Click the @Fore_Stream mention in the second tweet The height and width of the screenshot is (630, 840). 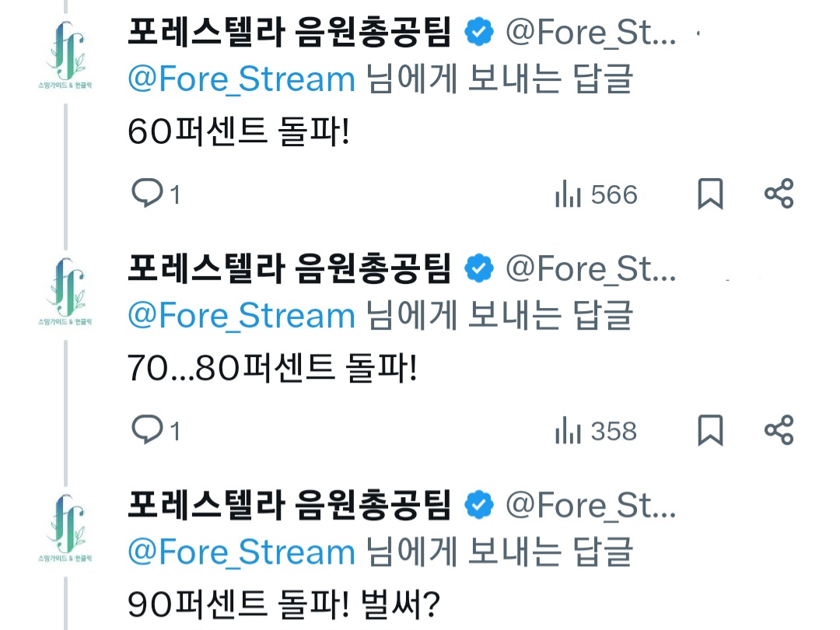pyautogui.click(x=241, y=316)
